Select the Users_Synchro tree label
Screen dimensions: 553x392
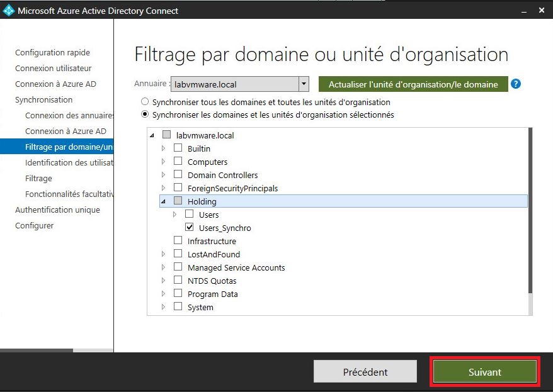[x=225, y=228]
